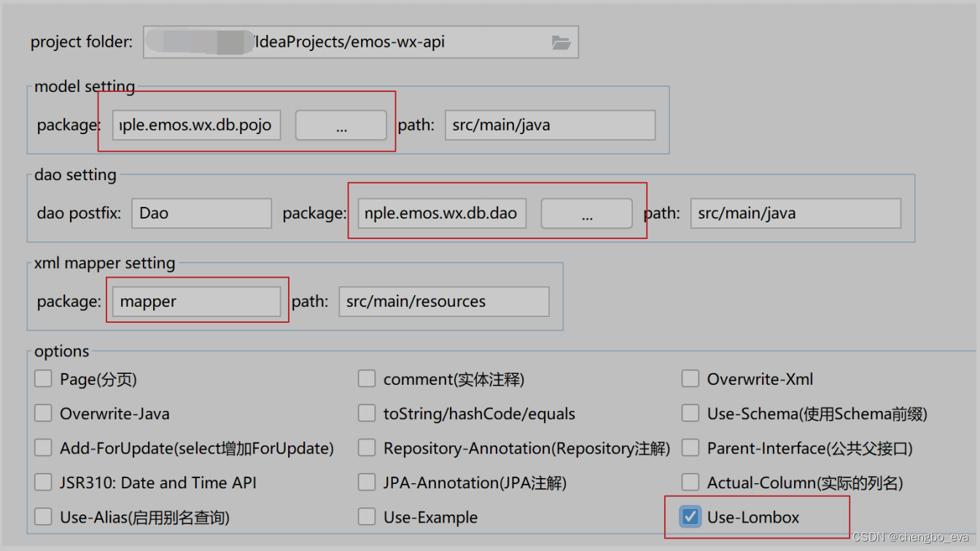Toggle toString/hashCode/equals checkbox
This screenshot has width=980, height=551.
click(367, 413)
